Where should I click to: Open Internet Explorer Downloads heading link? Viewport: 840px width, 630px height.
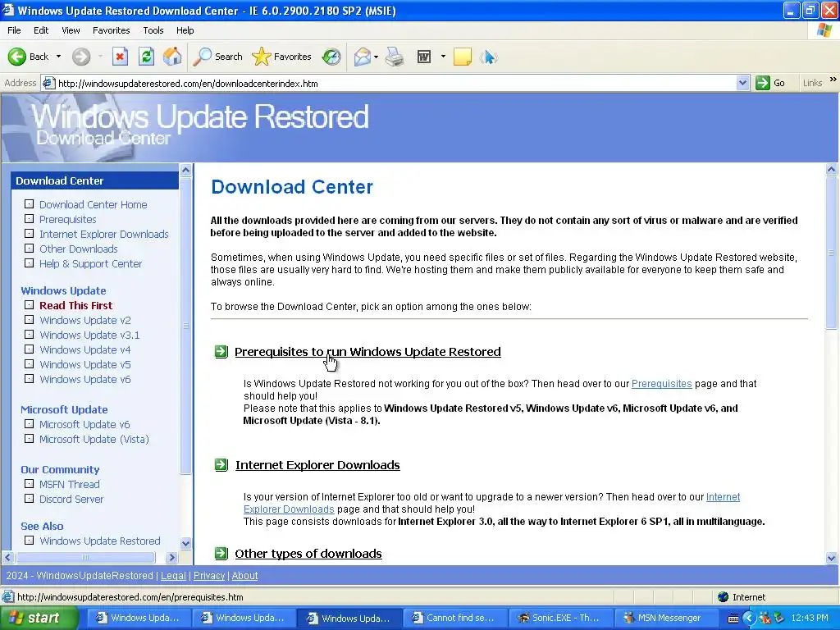[x=317, y=464]
